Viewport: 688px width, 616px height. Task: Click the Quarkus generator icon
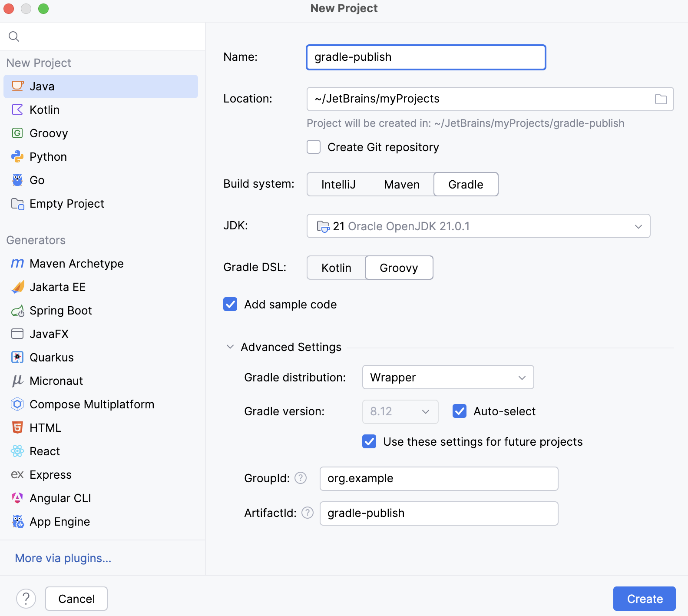17,357
